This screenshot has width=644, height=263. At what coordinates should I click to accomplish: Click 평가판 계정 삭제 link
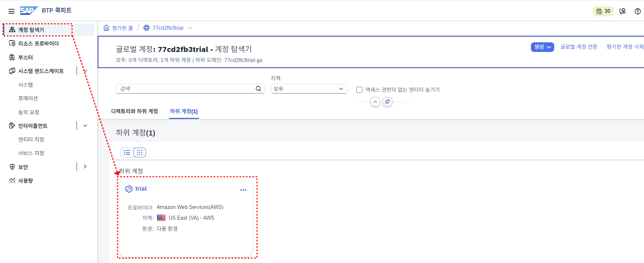click(625, 47)
